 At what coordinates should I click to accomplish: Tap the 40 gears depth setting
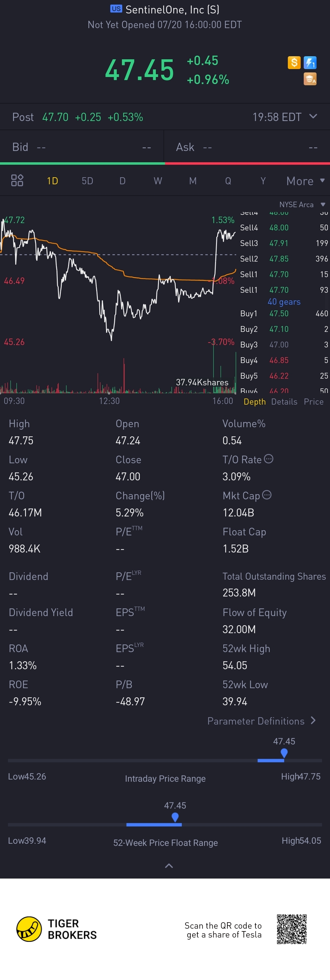[x=284, y=302]
